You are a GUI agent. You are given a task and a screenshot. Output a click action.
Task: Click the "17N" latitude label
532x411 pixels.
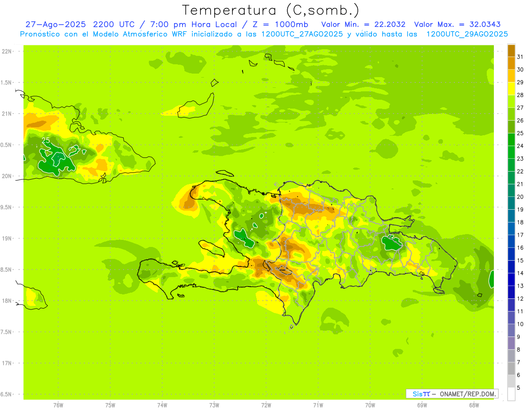click(x=8, y=363)
